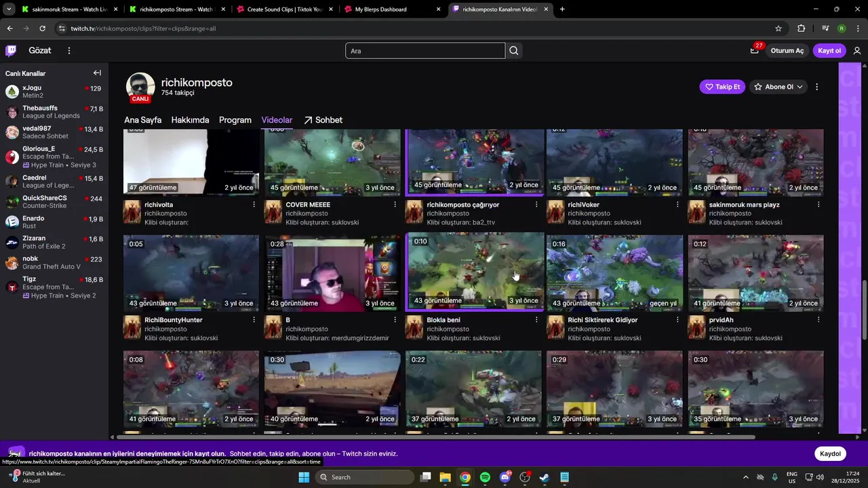Image resolution: width=868 pixels, height=488 pixels.
Task: Click the sakinmoruk mars playz clip title
Action: pyautogui.click(x=744, y=205)
